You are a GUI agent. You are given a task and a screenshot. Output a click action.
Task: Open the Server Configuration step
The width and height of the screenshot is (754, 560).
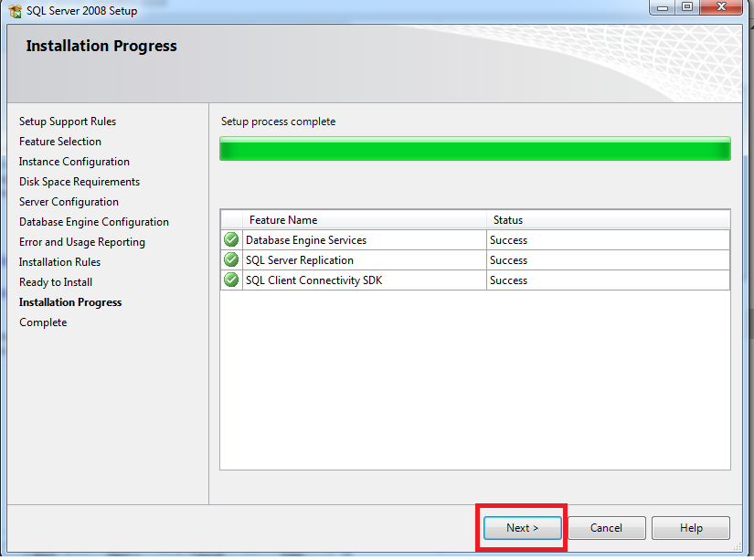tap(69, 202)
